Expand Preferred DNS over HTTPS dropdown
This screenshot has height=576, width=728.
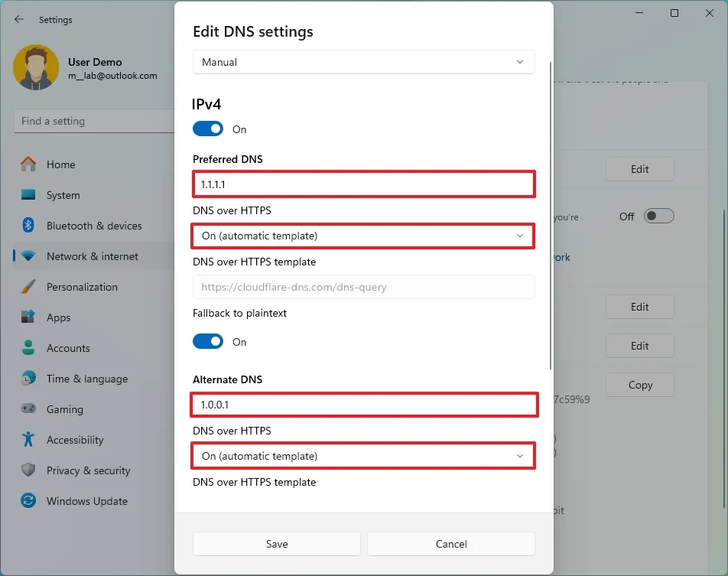coord(363,236)
